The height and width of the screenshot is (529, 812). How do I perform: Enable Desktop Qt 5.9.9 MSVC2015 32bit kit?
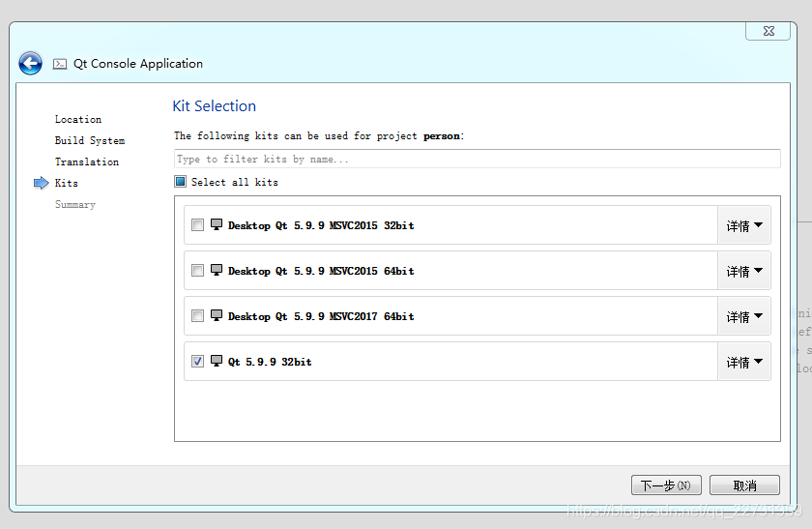(x=197, y=225)
